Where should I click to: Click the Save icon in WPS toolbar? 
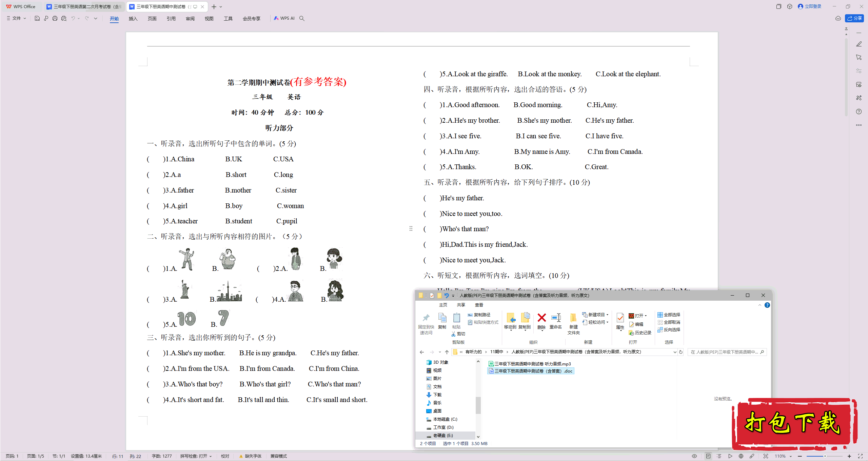37,18
